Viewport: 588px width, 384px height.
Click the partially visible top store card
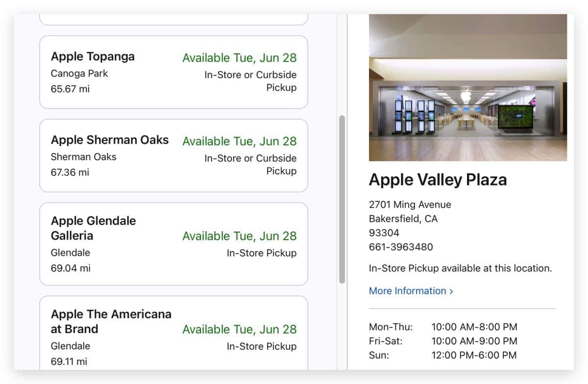coord(173,19)
